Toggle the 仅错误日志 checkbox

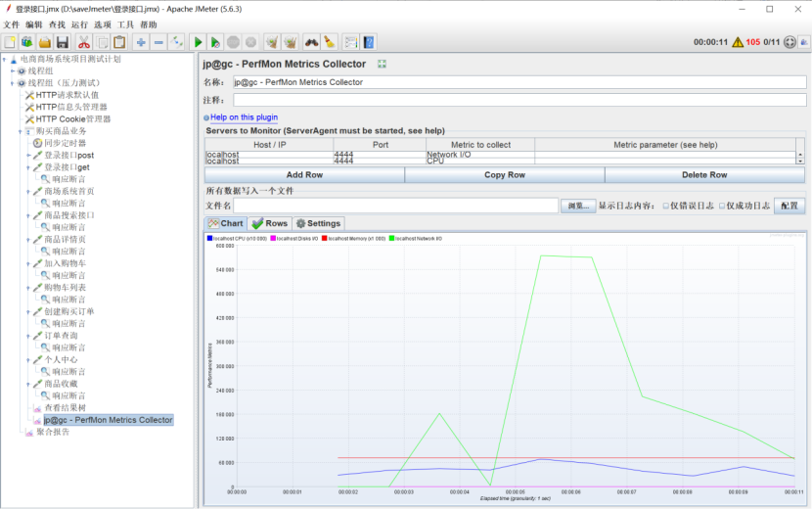click(666, 207)
